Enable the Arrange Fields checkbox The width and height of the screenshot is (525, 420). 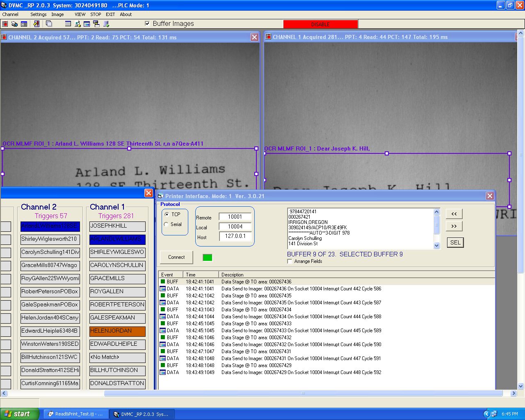(290, 261)
